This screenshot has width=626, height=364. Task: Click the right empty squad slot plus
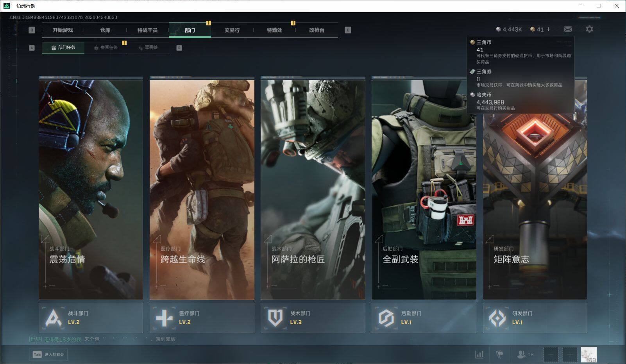(x=569, y=355)
